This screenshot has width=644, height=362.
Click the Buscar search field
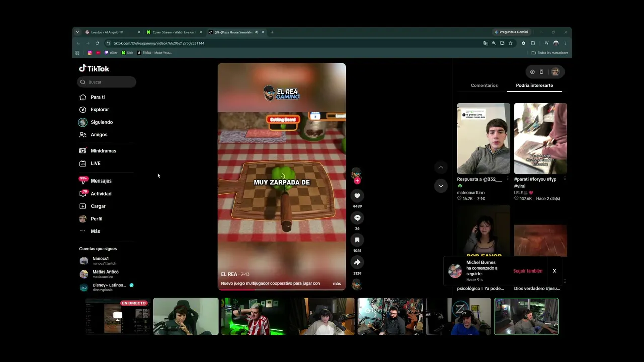tap(107, 82)
